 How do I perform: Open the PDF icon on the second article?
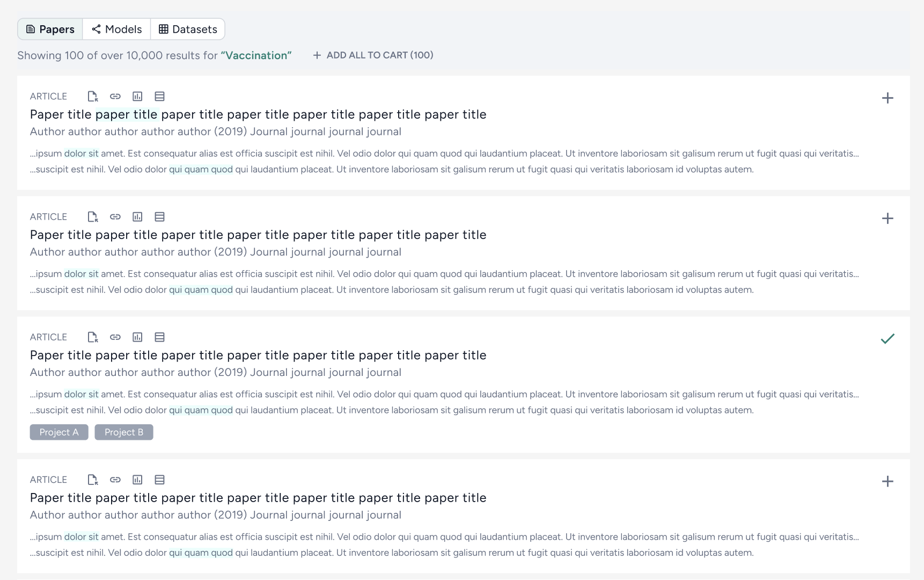click(92, 216)
